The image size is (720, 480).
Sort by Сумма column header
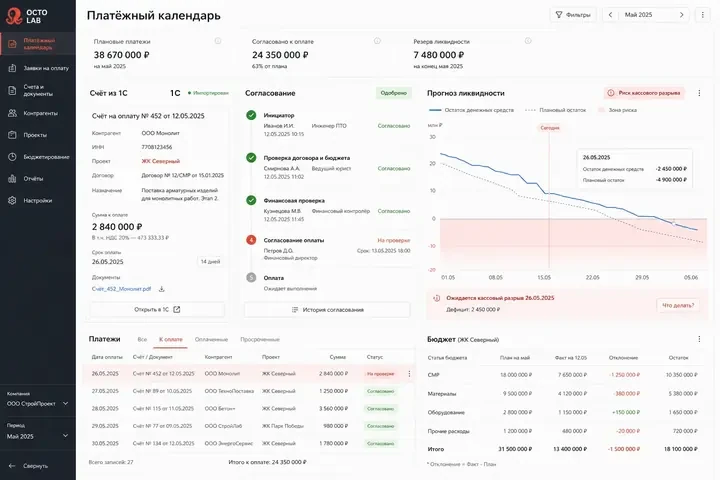point(338,357)
